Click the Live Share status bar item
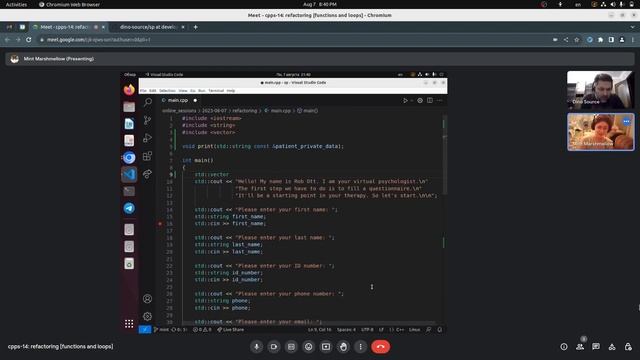Viewport: 640px width, 360px height. pyautogui.click(x=230, y=329)
